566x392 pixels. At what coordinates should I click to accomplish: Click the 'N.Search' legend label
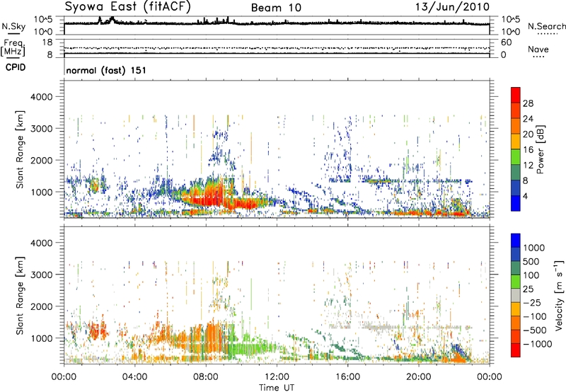pyautogui.click(x=547, y=26)
